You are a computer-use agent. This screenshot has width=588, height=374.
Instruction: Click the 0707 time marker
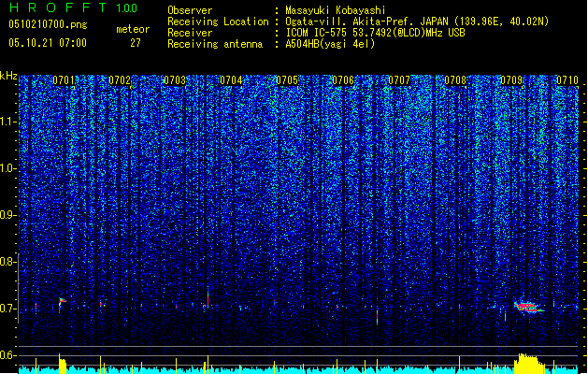point(399,80)
